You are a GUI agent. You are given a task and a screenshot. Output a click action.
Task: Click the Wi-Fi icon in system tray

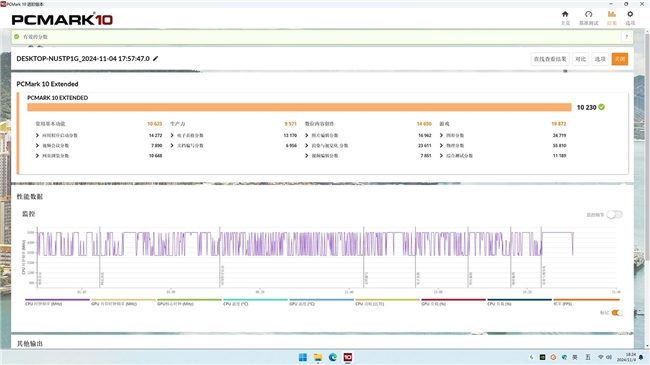[x=600, y=357]
